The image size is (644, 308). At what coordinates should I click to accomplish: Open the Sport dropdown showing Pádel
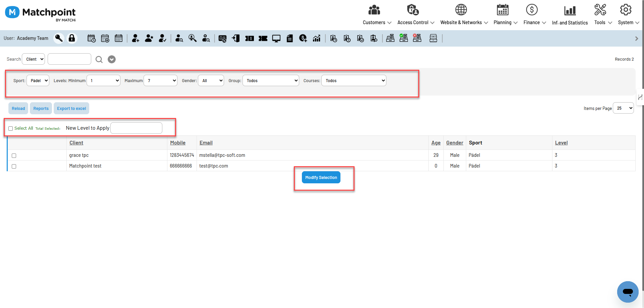[38, 81]
